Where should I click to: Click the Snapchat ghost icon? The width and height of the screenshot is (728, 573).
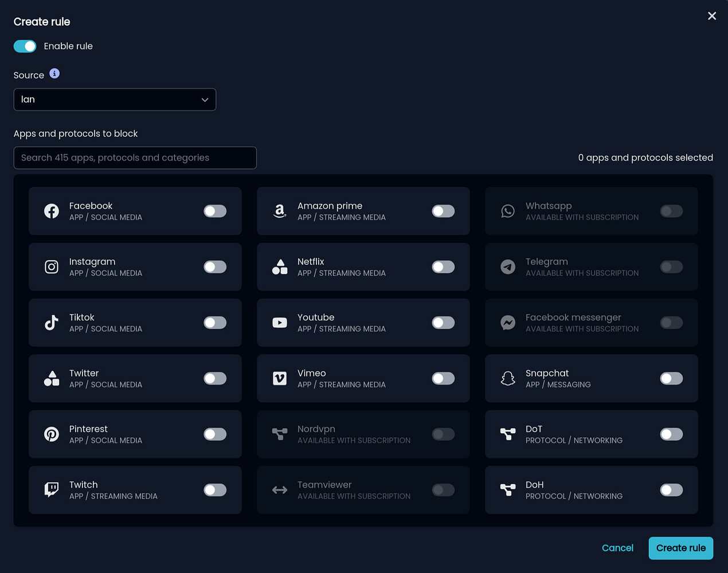pyautogui.click(x=508, y=378)
